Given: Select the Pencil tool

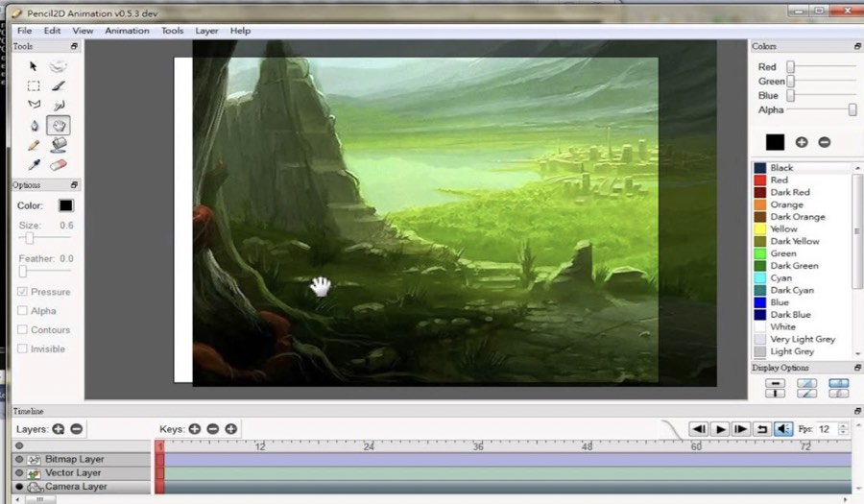Looking at the screenshot, I should [x=34, y=146].
